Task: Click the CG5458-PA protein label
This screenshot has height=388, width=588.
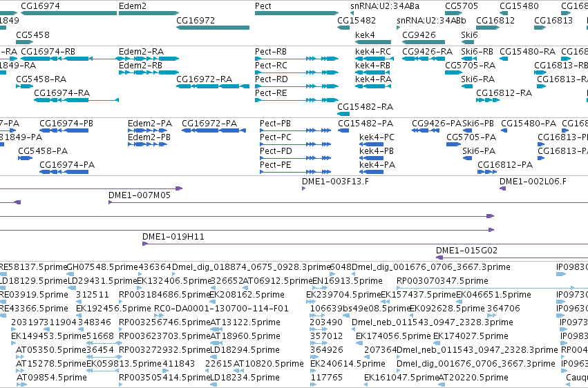Action: pyautogui.click(x=43, y=151)
